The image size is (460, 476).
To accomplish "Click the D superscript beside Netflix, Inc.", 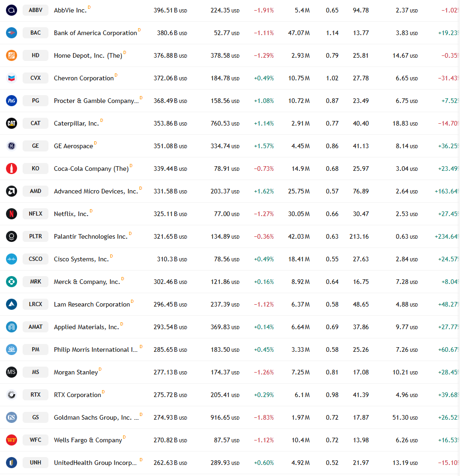I will pyautogui.click(x=91, y=211).
